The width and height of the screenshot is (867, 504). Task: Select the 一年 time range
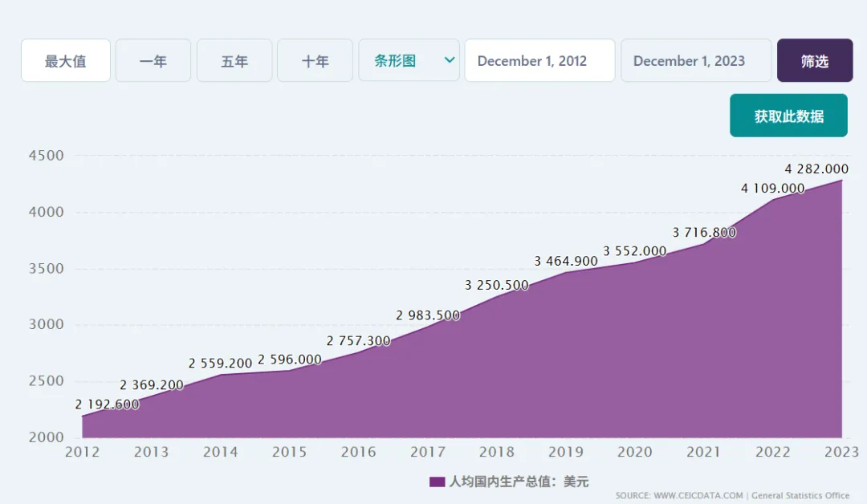point(153,61)
